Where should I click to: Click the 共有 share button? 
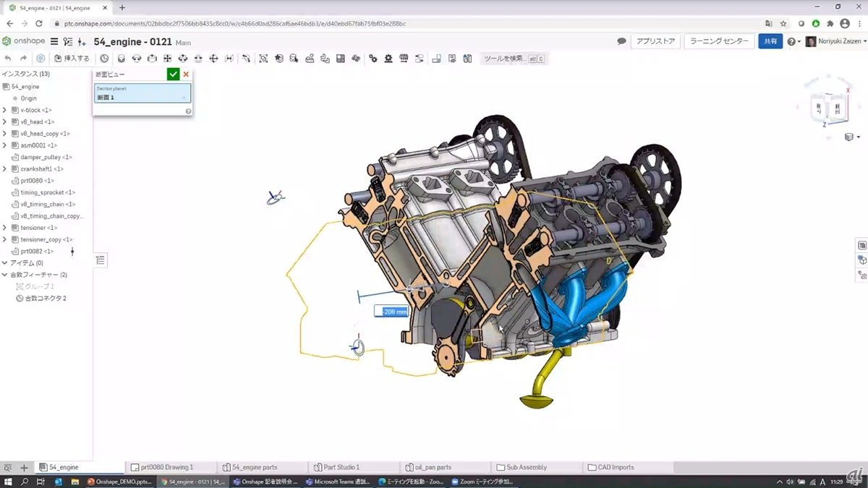point(770,42)
